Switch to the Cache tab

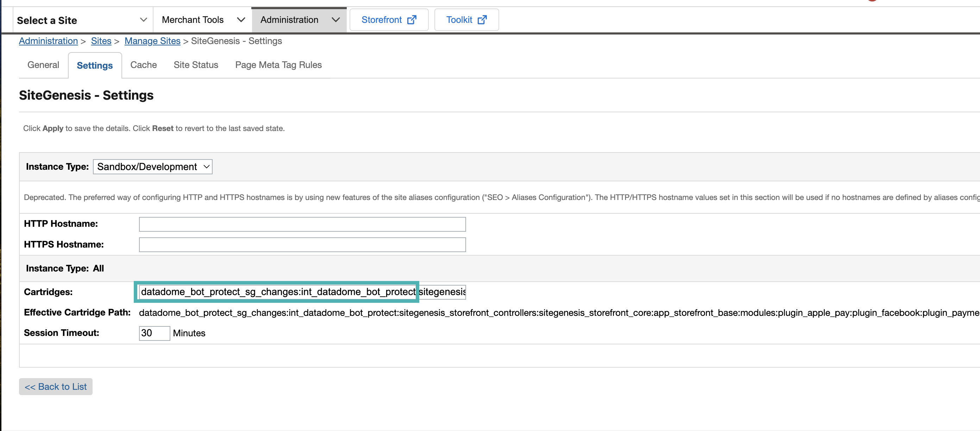pos(143,65)
